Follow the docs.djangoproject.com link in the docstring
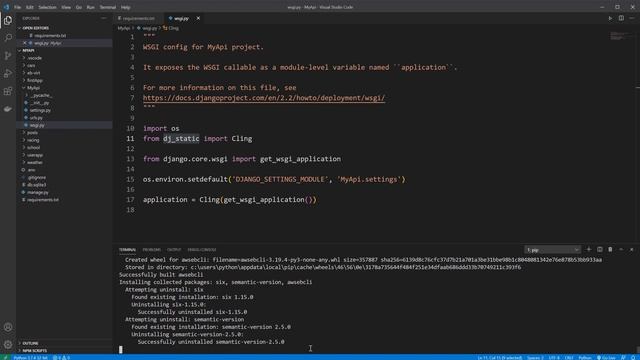The image size is (640, 360). 264,98
